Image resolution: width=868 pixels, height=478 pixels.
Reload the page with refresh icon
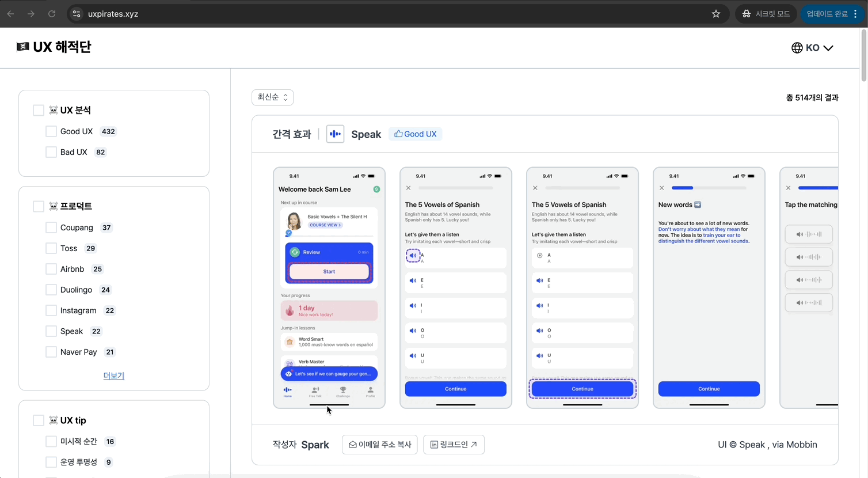(52, 14)
